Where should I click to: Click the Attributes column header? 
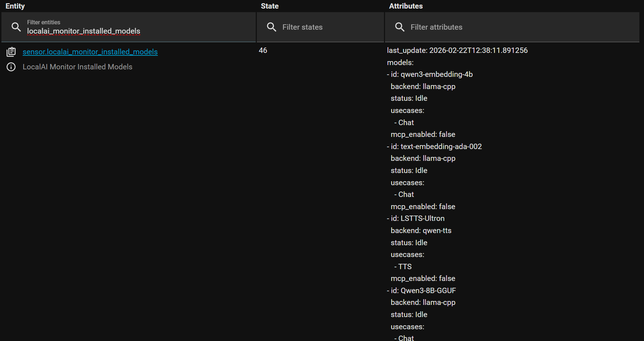(406, 6)
